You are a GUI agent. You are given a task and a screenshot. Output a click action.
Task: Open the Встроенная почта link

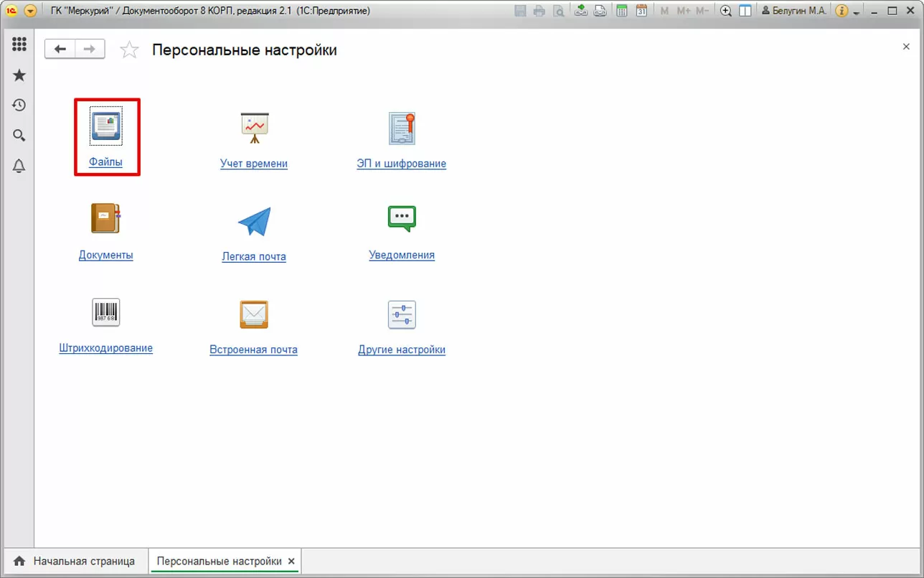pos(253,350)
